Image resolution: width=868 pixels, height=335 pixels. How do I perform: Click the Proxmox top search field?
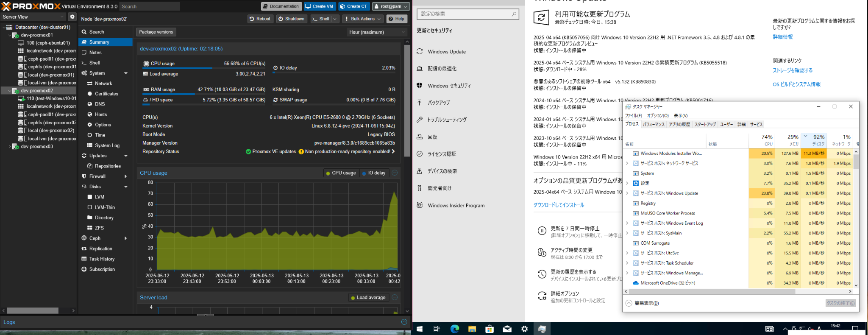[149, 6]
